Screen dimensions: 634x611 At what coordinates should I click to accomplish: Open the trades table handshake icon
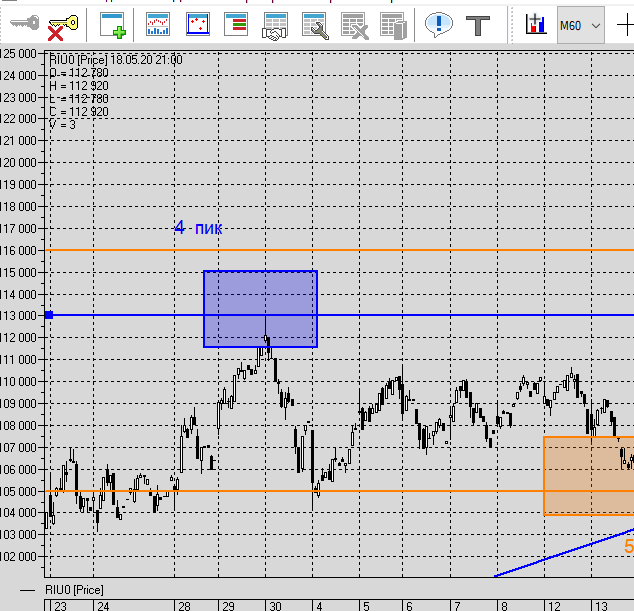(275, 26)
